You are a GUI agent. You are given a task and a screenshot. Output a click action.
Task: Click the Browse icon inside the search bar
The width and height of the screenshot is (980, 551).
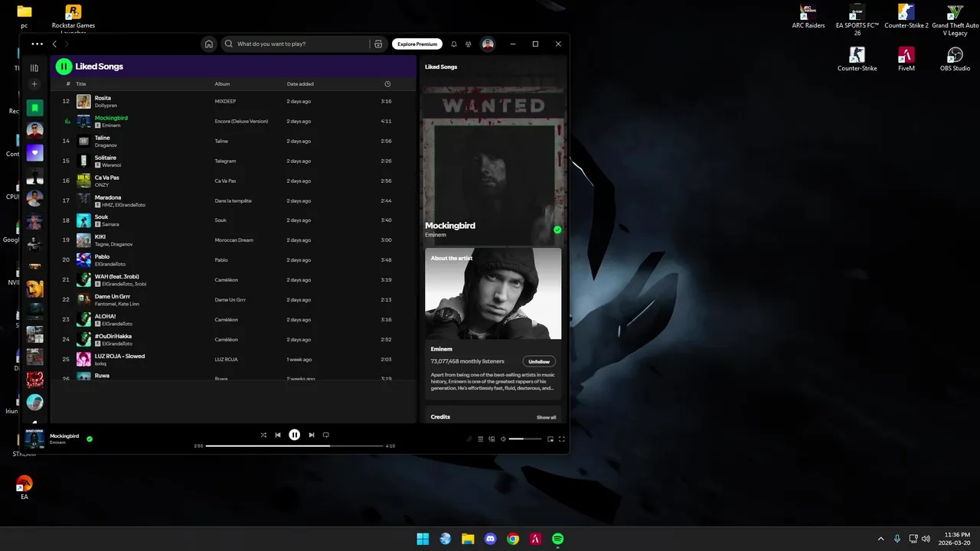pos(378,44)
